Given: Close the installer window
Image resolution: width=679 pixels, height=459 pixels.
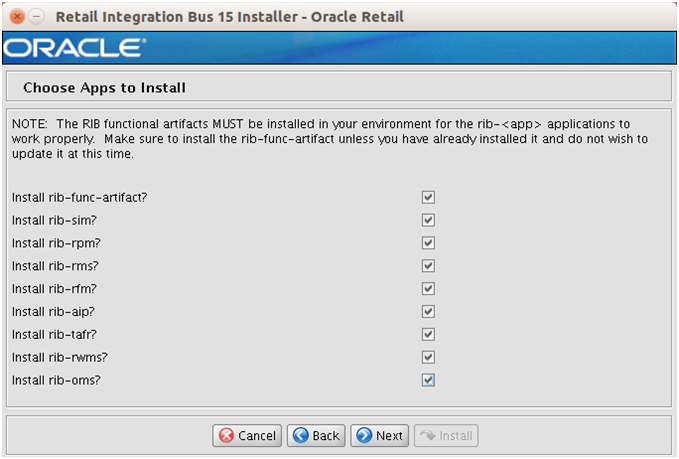Looking at the screenshot, I should click(17, 17).
